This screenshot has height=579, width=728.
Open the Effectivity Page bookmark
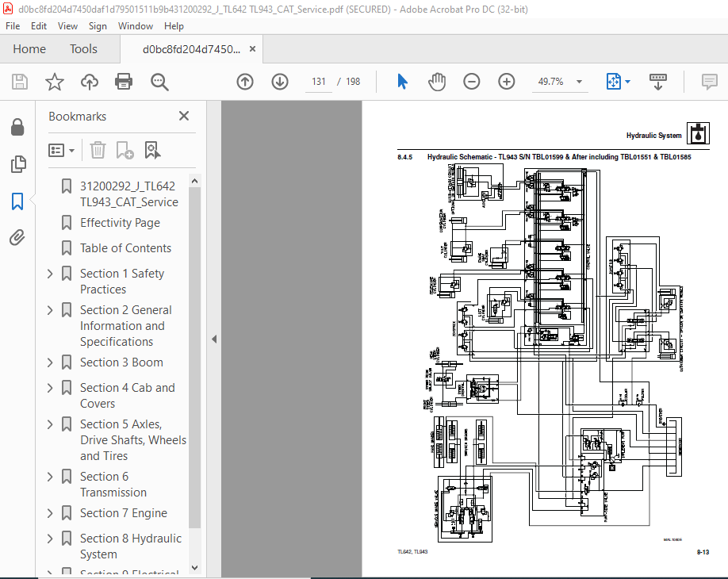point(120,223)
